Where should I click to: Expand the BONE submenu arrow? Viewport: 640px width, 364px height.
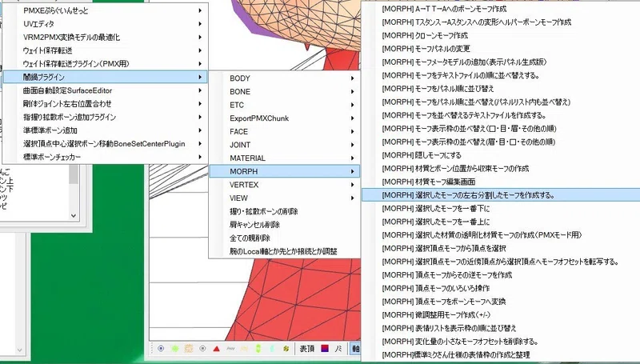[352, 91]
